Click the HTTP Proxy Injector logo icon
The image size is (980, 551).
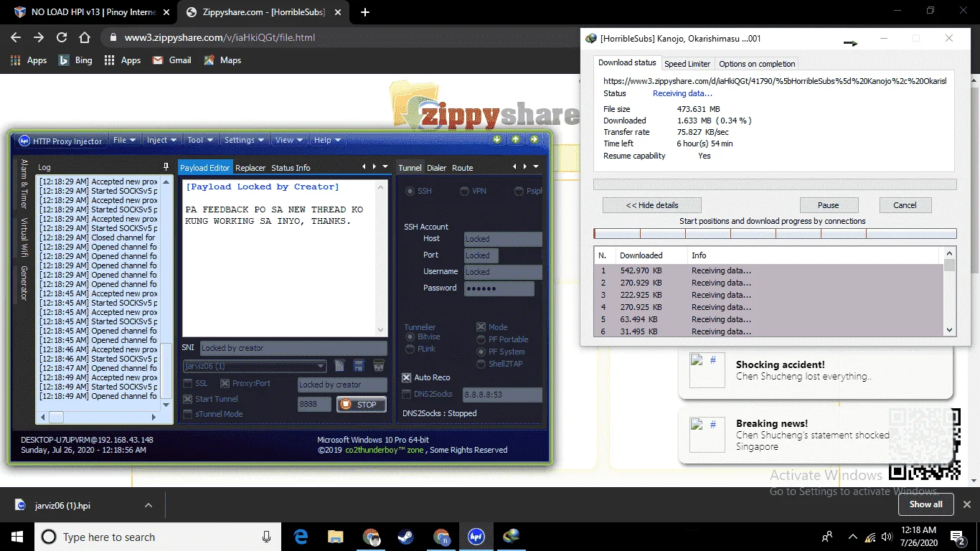pyautogui.click(x=24, y=141)
